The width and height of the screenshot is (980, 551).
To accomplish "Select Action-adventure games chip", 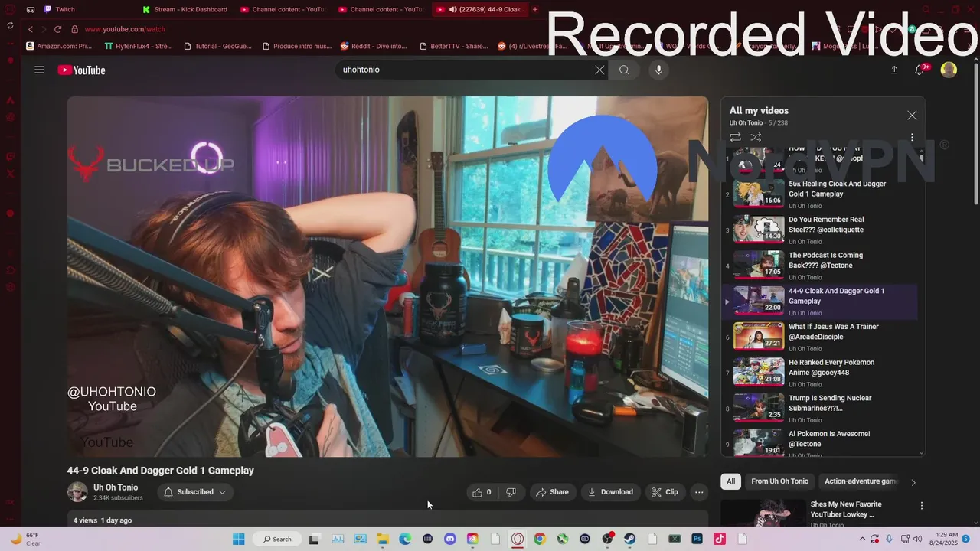I will (x=861, y=481).
